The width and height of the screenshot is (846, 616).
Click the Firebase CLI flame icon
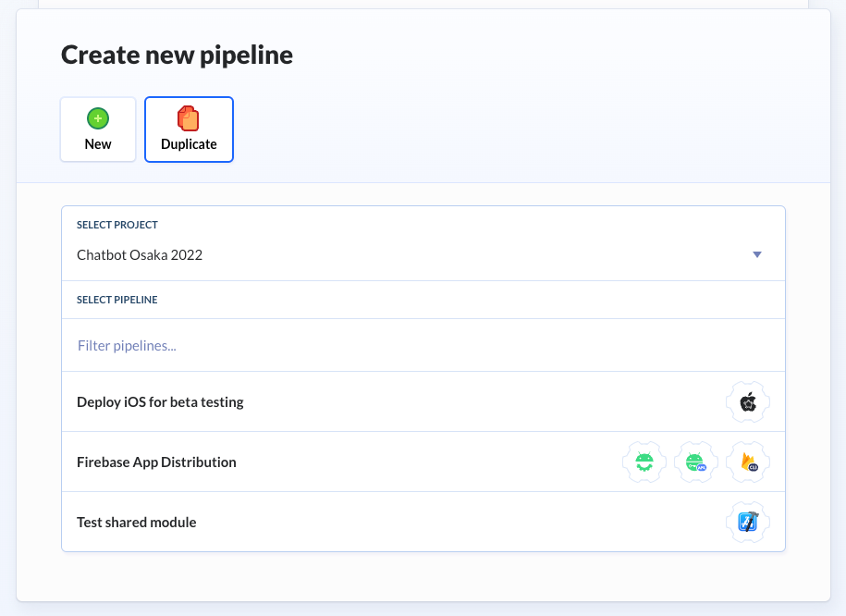[x=748, y=462]
